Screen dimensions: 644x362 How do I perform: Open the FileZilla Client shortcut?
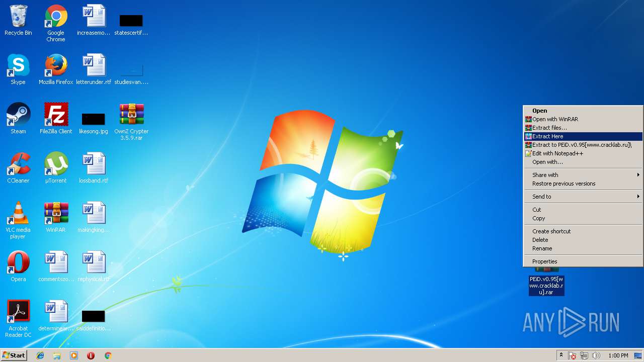click(56, 119)
